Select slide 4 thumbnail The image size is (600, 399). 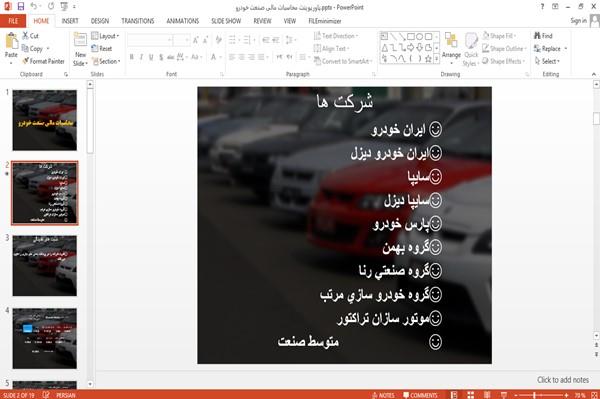click(x=45, y=339)
